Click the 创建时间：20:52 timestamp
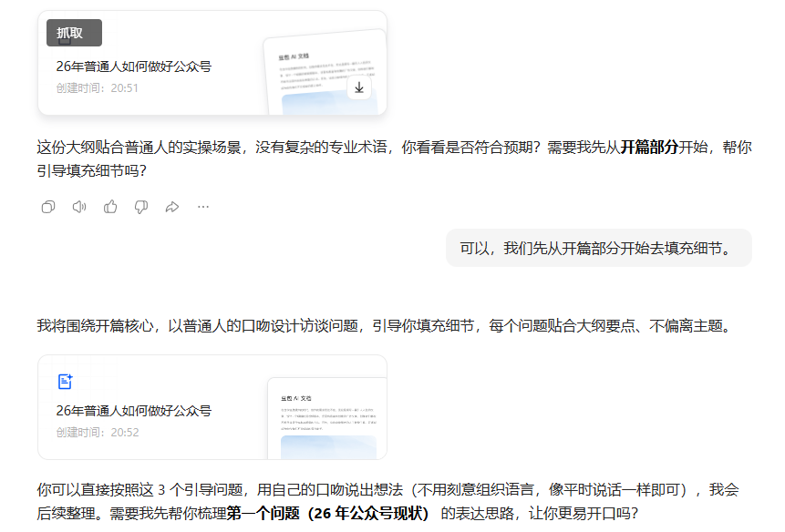The width and height of the screenshot is (785, 532). click(98, 432)
